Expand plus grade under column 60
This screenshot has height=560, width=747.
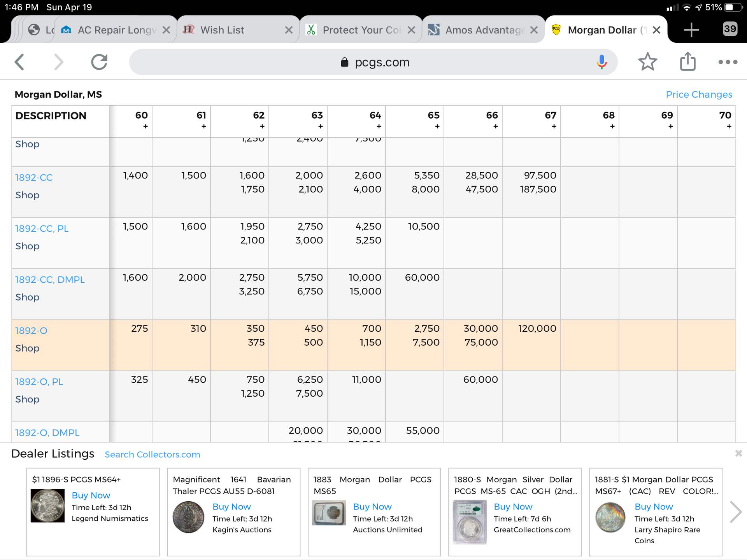145,126
